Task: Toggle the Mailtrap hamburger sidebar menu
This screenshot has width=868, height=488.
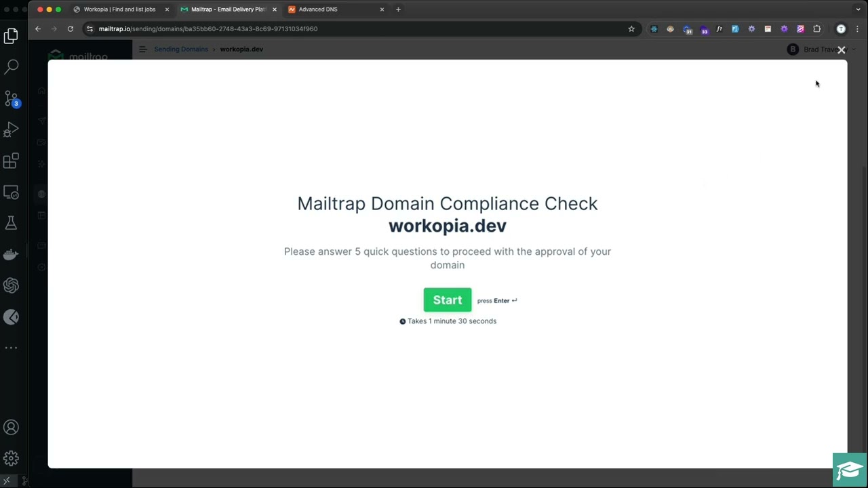Action: pyautogui.click(x=143, y=49)
